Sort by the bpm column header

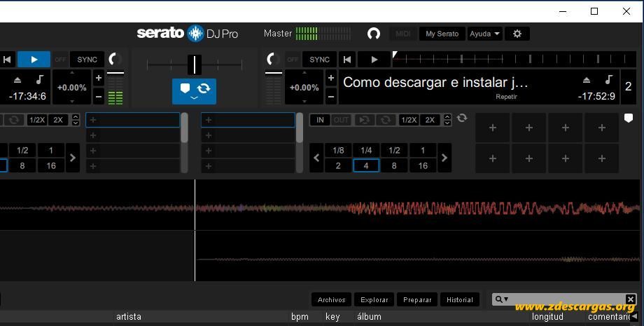(x=300, y=317)
